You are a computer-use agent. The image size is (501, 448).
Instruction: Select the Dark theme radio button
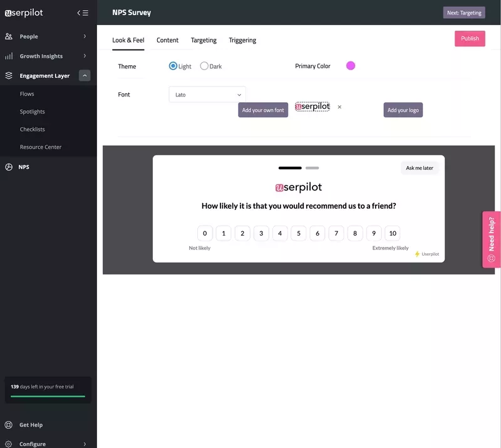pyautogui.click(x=204, y=66)
